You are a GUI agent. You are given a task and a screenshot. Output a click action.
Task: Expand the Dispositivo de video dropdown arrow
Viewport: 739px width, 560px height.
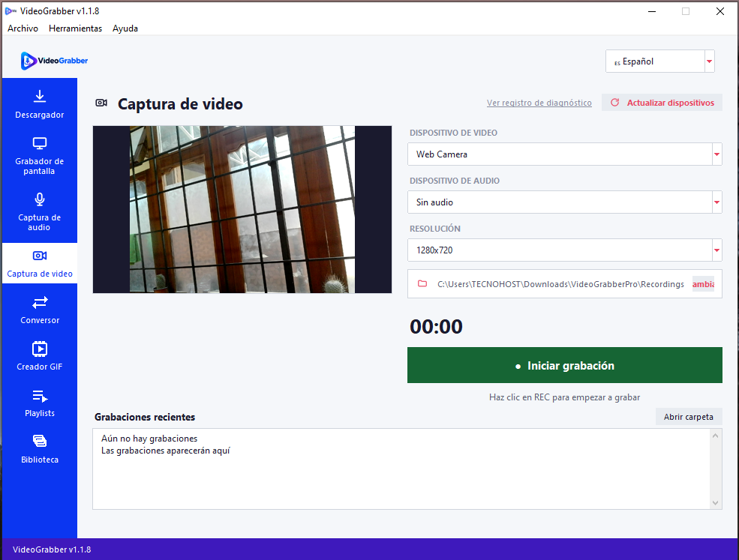click(716, 154)
